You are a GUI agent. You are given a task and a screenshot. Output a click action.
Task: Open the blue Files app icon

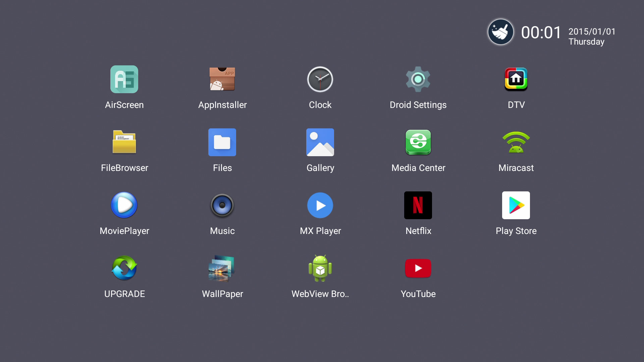coord(222,142)
